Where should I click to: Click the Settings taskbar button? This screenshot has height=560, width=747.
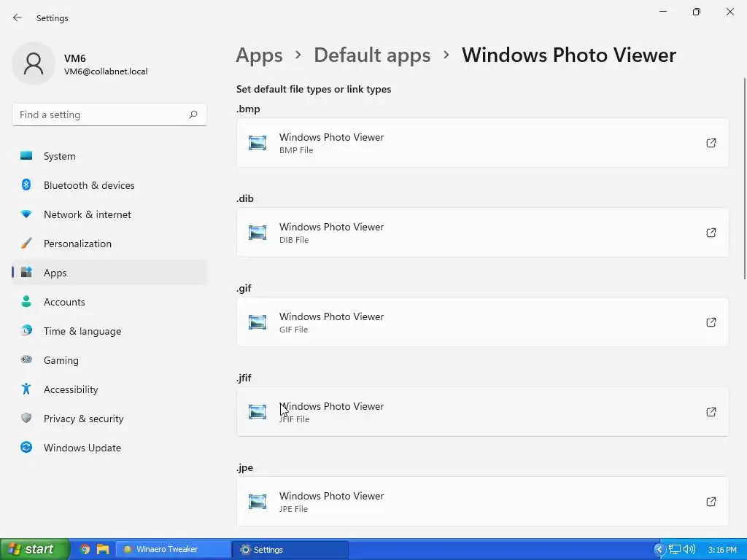point(290,550)
